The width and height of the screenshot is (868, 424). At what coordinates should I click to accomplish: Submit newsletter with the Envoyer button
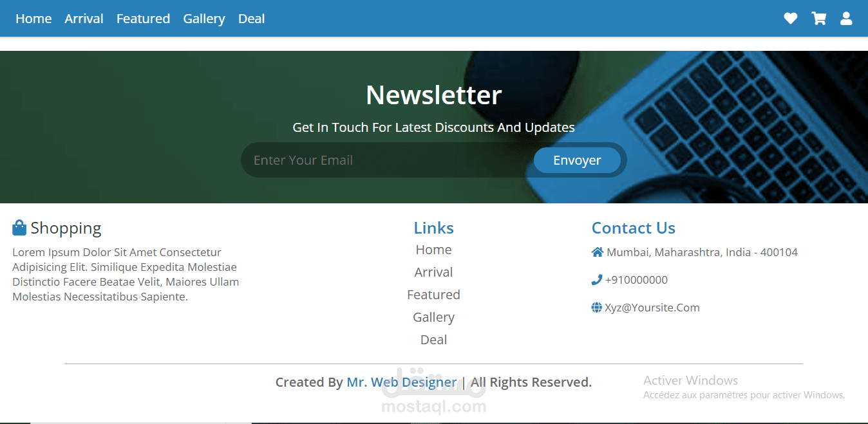(x=577, y=160)
